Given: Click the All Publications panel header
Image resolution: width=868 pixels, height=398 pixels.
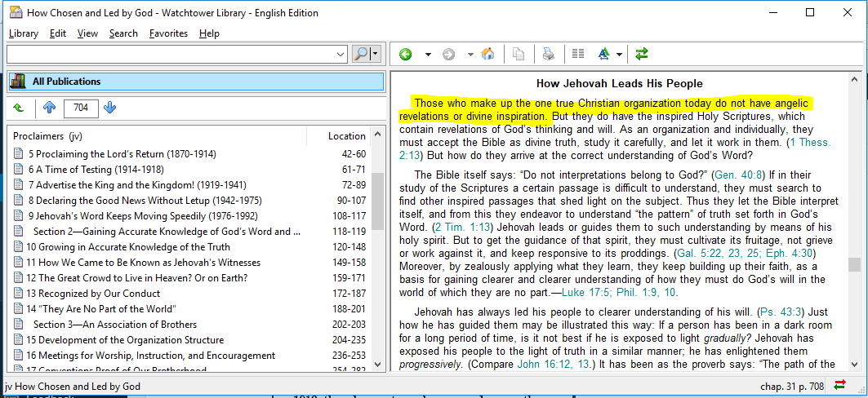Looking at the screenshot, I should [195, 82].
